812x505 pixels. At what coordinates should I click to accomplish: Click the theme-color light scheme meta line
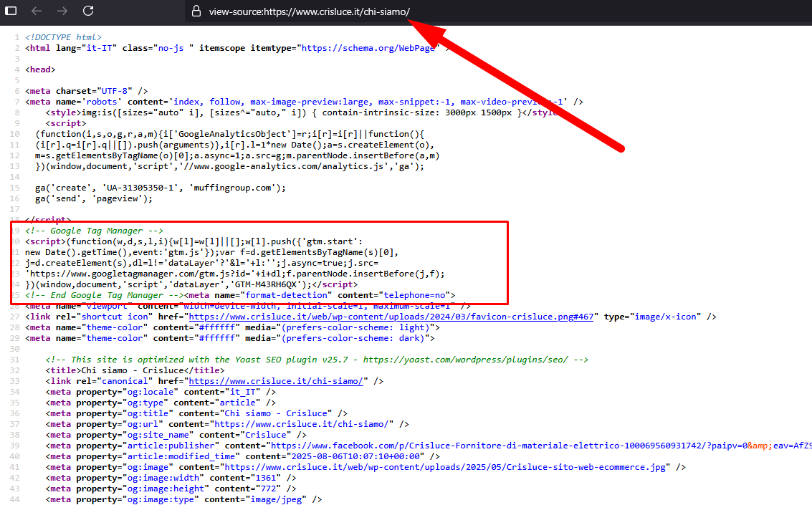[232, 327]
